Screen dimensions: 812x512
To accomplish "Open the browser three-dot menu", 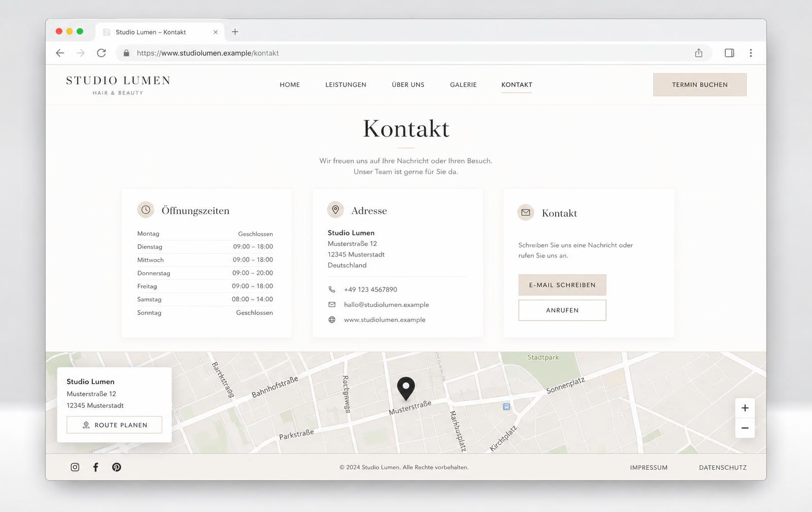I will (x=751, y=53).
